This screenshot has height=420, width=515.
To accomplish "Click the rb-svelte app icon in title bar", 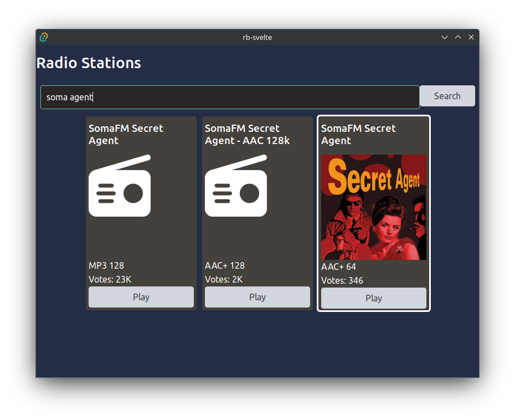I will 44,37.
